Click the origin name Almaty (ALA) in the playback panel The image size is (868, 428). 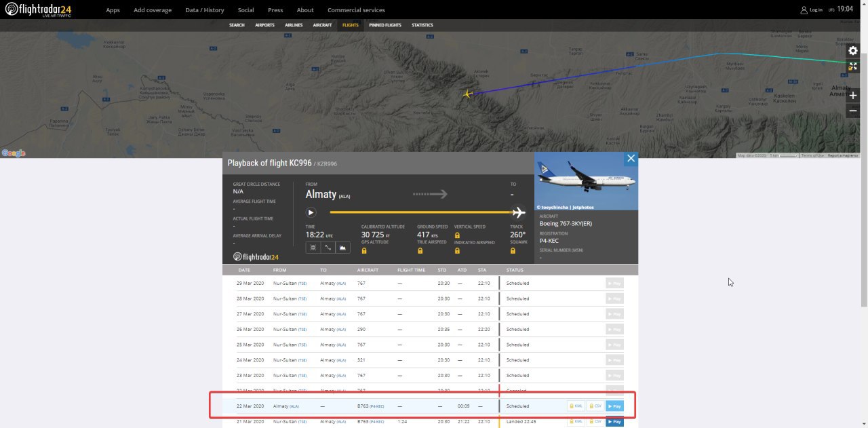[328, 195]
